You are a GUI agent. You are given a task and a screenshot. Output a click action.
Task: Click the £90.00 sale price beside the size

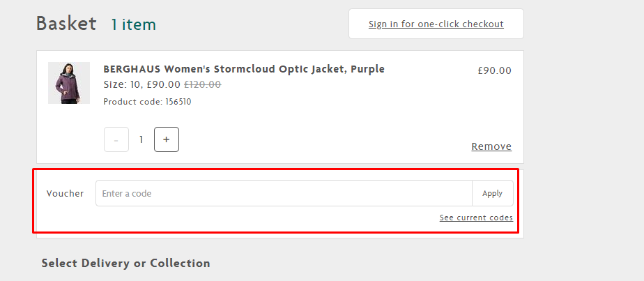164,84
